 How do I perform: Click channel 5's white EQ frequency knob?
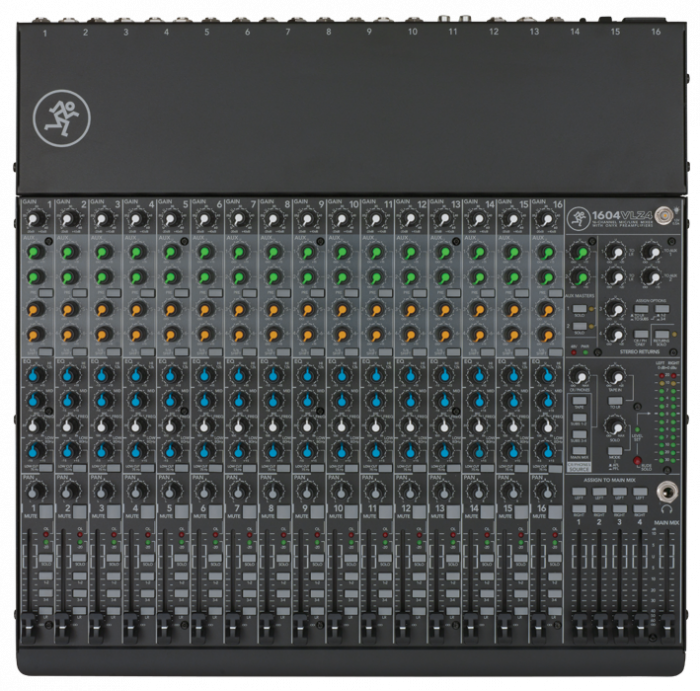170,427
